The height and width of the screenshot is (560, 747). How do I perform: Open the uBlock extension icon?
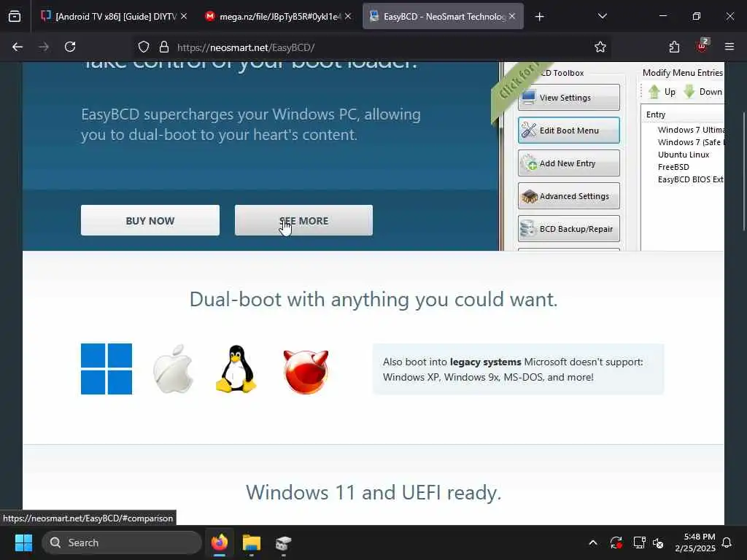[702, 46]
